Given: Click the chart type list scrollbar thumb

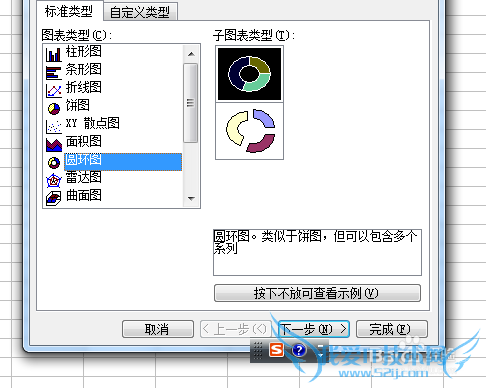Looking at the screenshot, I should pyautogui.click(x=191, y=103).
